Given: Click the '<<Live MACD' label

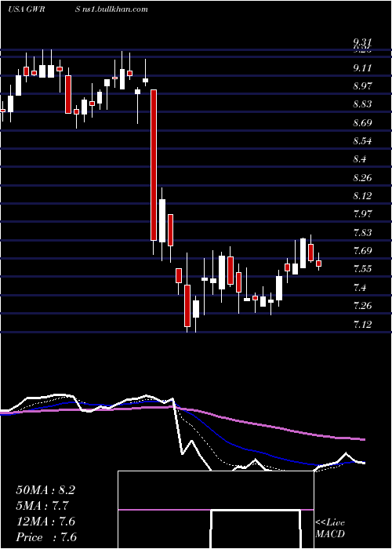Looking at the screenshot, I should [330, 528].
